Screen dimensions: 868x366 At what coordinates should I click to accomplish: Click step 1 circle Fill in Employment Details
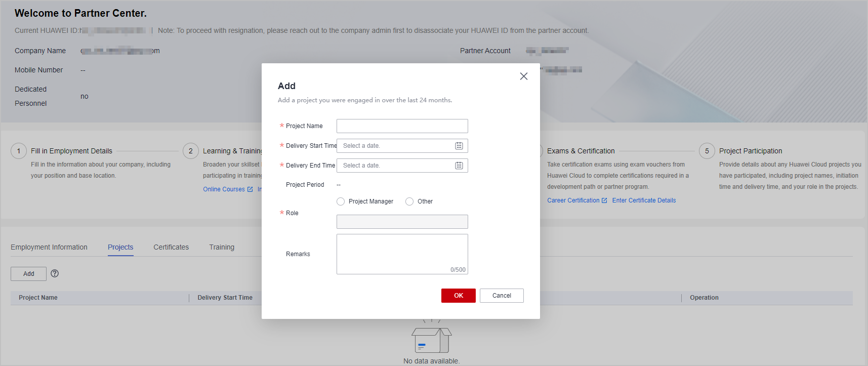point(19,151)
